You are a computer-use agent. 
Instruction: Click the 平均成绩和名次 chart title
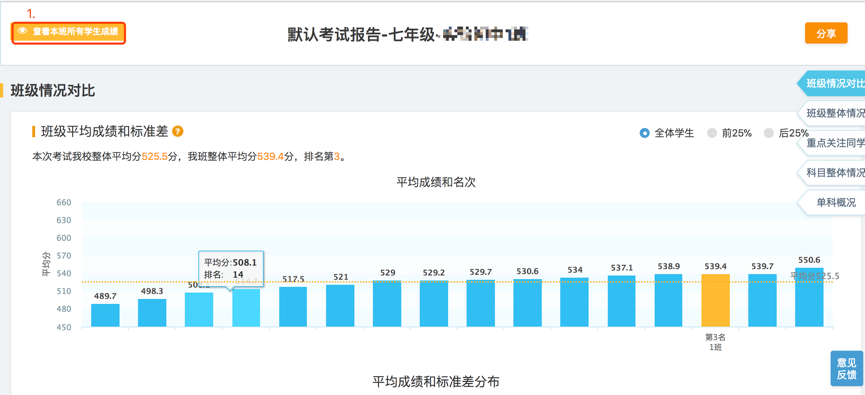click(436, 183)
